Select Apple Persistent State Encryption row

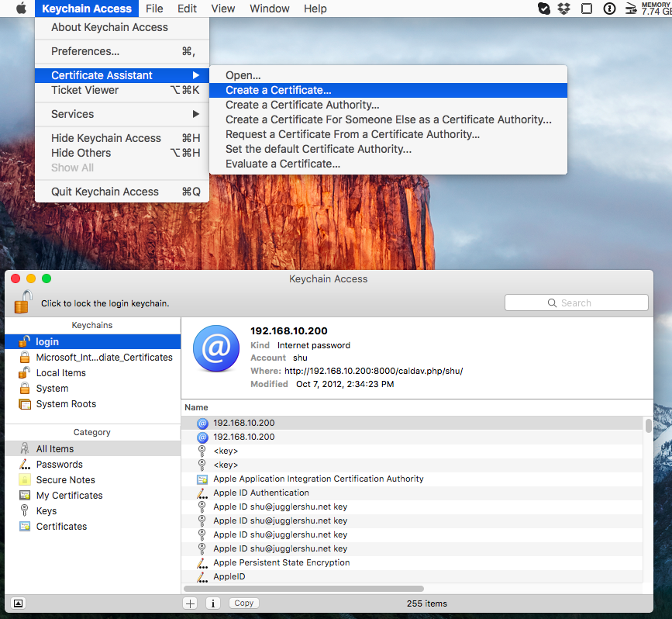pyautogui.click(x=412, y=562)
